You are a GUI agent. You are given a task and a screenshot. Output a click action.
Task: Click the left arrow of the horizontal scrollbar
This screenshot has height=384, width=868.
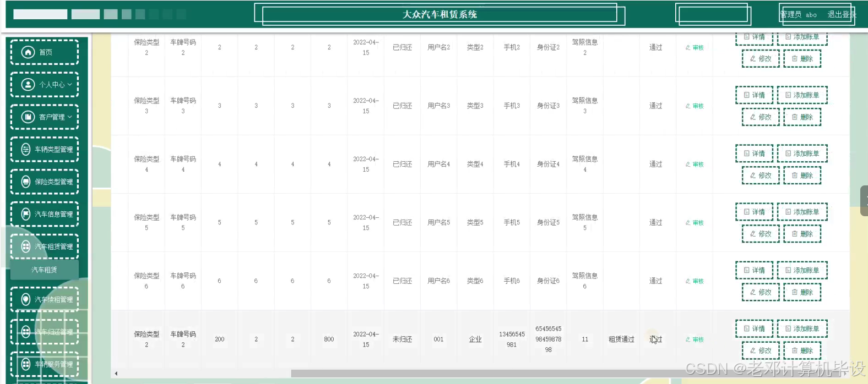(x=116, y=374)
